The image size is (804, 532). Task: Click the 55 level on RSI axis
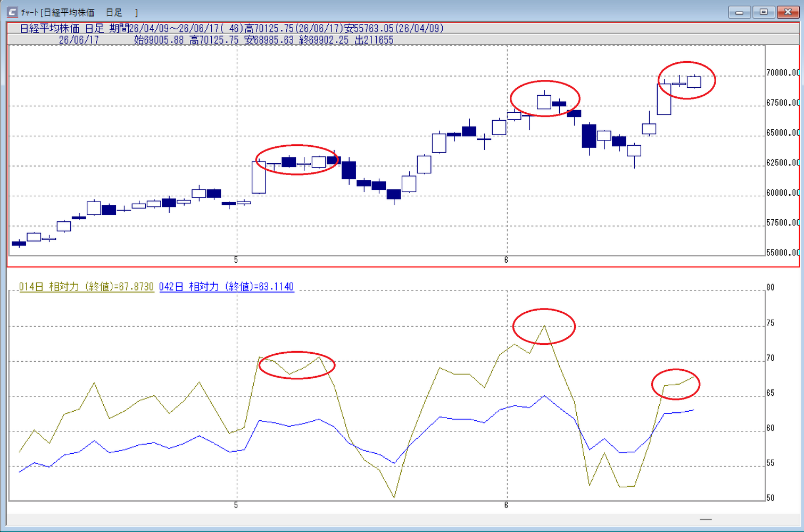click(x=770, y=463)
